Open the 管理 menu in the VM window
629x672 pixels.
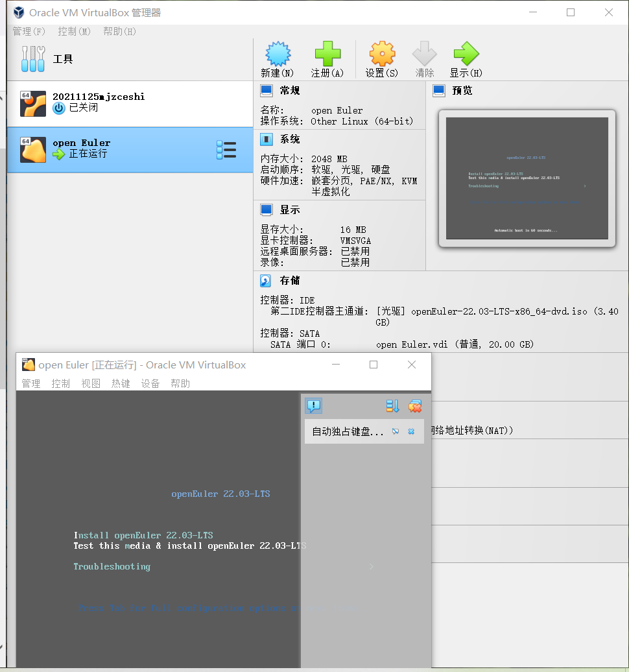click(31, 383)
